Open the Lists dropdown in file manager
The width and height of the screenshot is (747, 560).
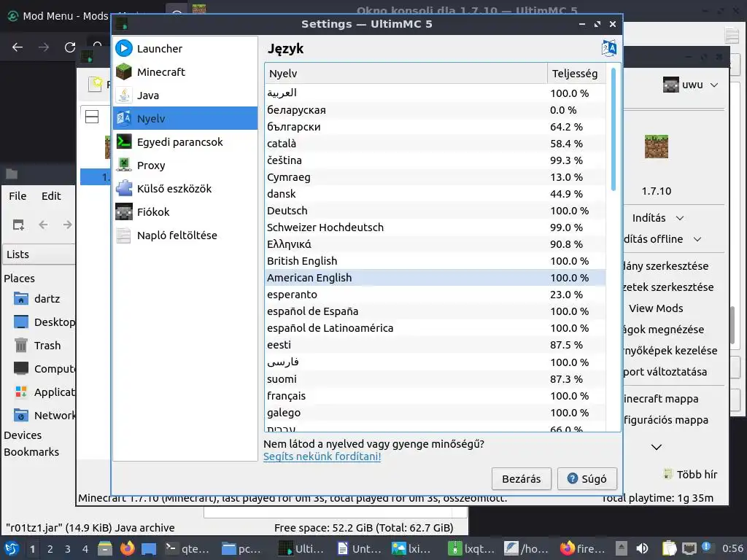click(39, 254)
